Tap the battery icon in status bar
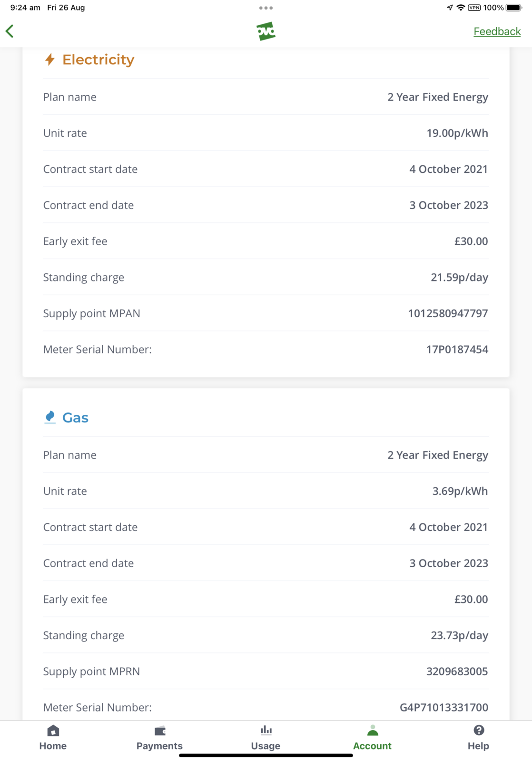This screenshot has width=532, height=762. (x=514, y=8)
